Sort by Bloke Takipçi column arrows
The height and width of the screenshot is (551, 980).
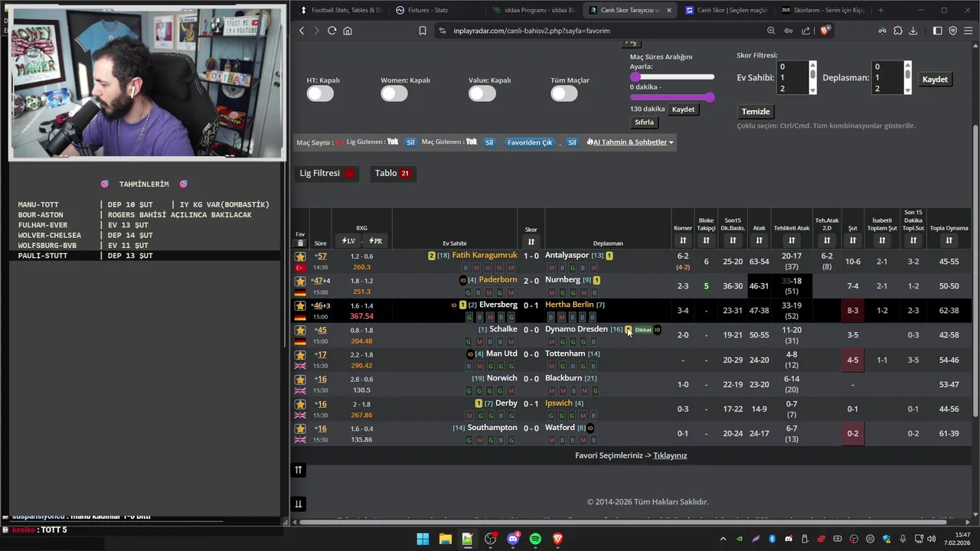pyautogui.click(x=706, y=240)
